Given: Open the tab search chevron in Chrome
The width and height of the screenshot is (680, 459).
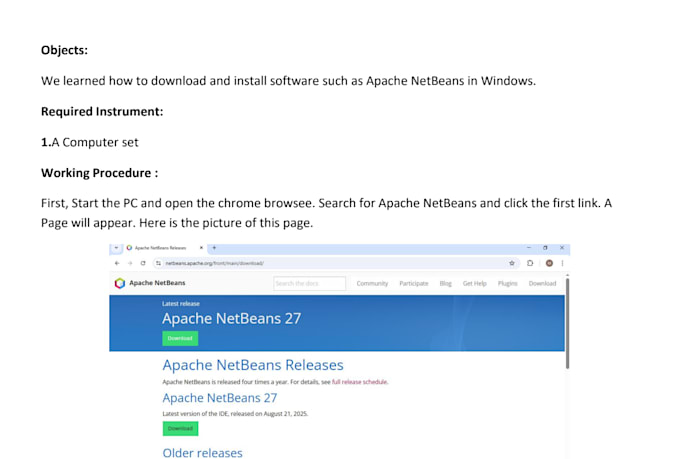Looking at the screenshot, I should [116, 248].
